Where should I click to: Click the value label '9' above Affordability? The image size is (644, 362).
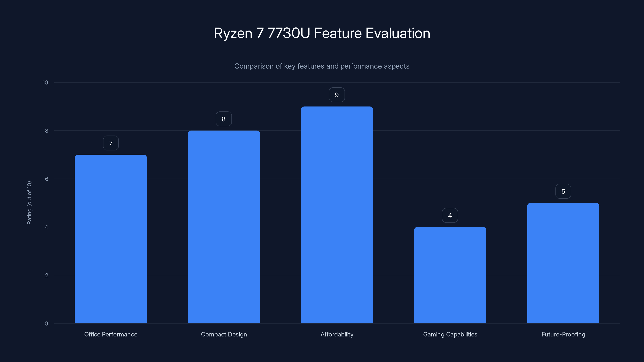337,95
